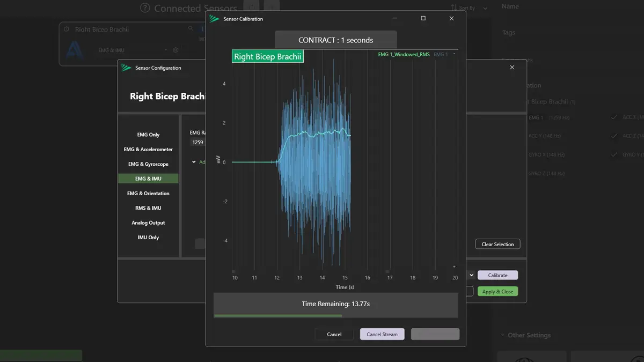Click the plus icon at chart corner
This screenshot has height=362, width=644.
pyautogui.click(x=454, y=267)
